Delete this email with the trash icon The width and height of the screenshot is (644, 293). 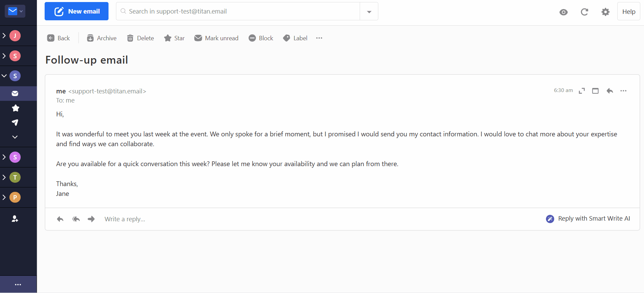pos(130,38)
